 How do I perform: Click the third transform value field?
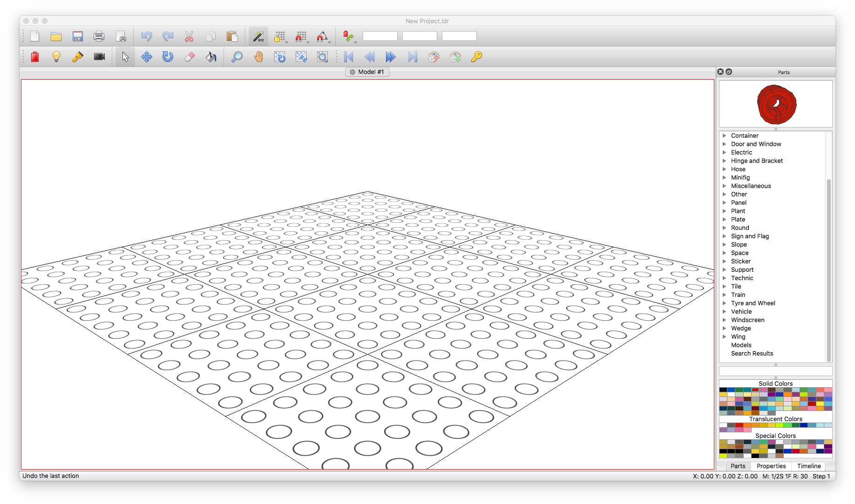click(459, 36)
